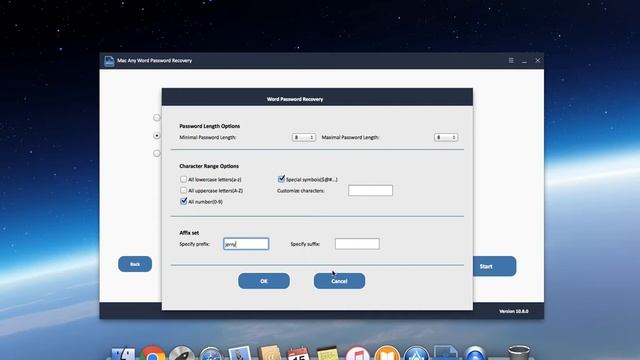Click the selected radio button in main window
The image size is (640, 360).
pyautogui.click(x=157, y=136)
